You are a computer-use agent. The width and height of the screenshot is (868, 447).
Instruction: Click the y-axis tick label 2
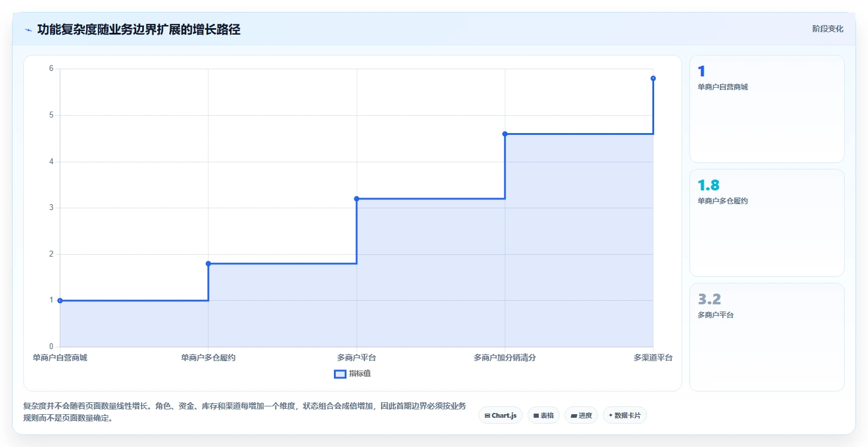point(51,254)
